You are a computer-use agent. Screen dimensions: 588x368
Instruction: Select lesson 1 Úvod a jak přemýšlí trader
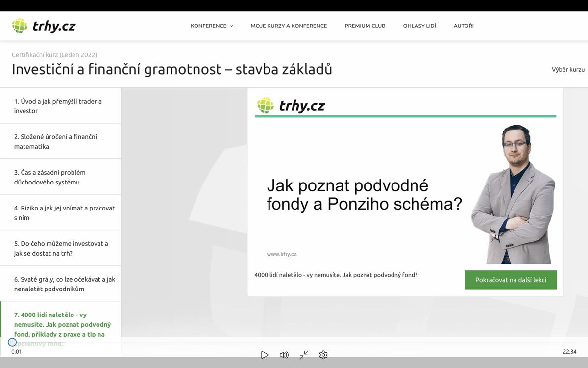[x=60, y=106]
